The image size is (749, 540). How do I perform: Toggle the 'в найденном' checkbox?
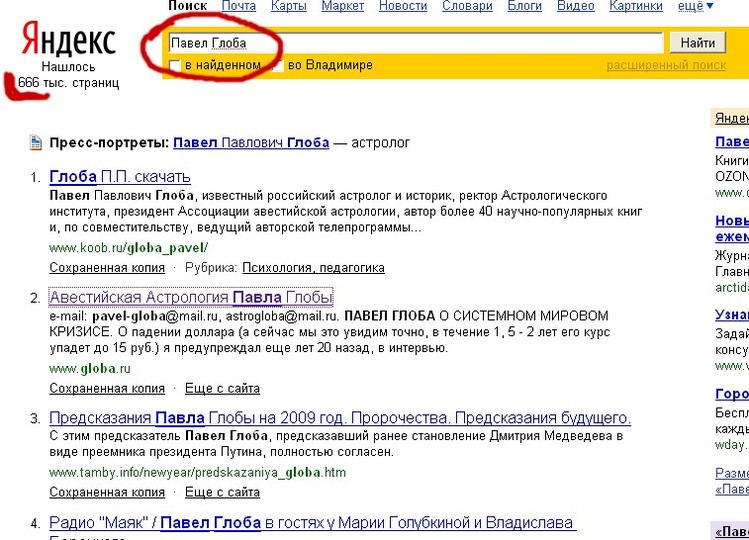click(x=175, y=65)
